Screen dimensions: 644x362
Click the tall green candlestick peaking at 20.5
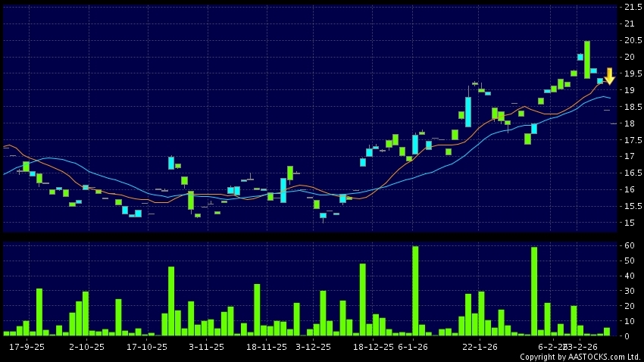[587, 59]
